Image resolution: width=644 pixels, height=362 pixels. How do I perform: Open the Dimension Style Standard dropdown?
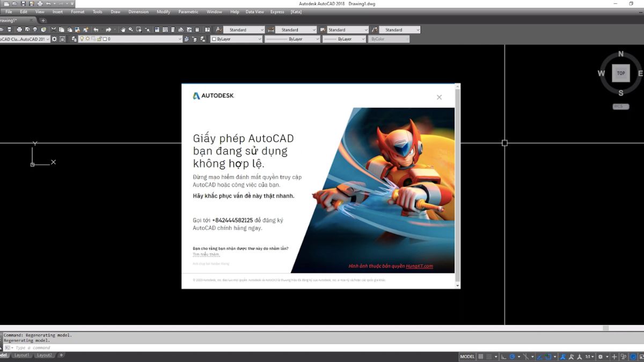[x=296, y=29]
